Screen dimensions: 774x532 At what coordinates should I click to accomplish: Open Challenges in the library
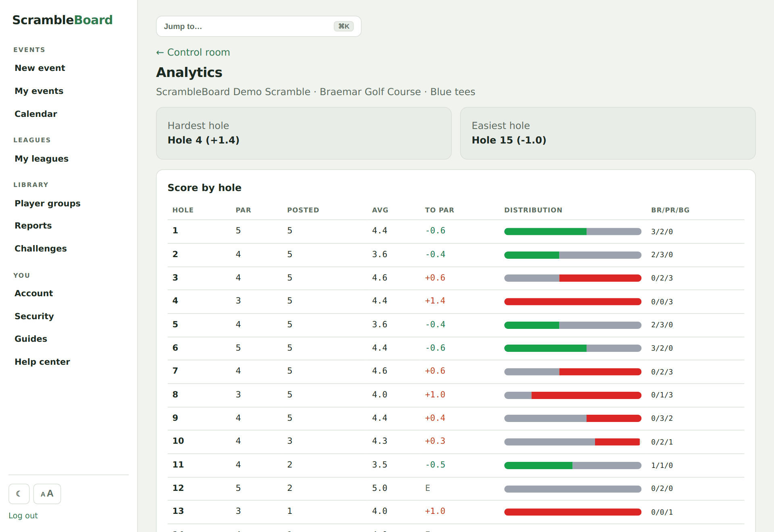(41, 249)
